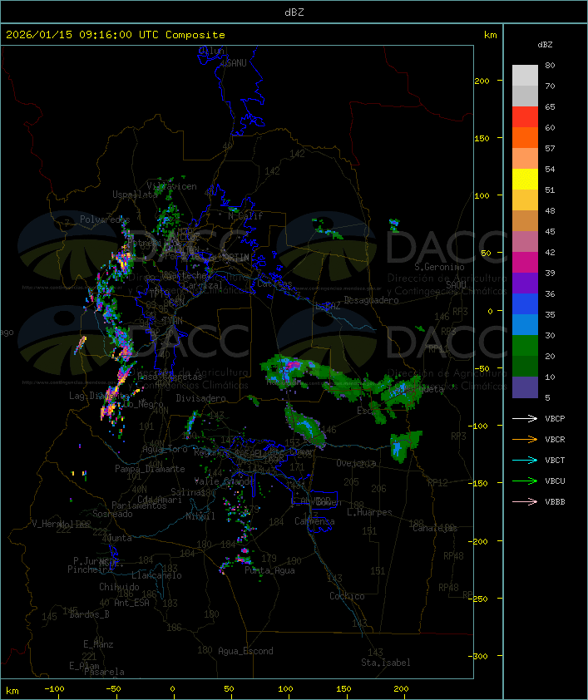Click the Agua_Escond place label
Screen dimensions: 588x700
[245, 651]
